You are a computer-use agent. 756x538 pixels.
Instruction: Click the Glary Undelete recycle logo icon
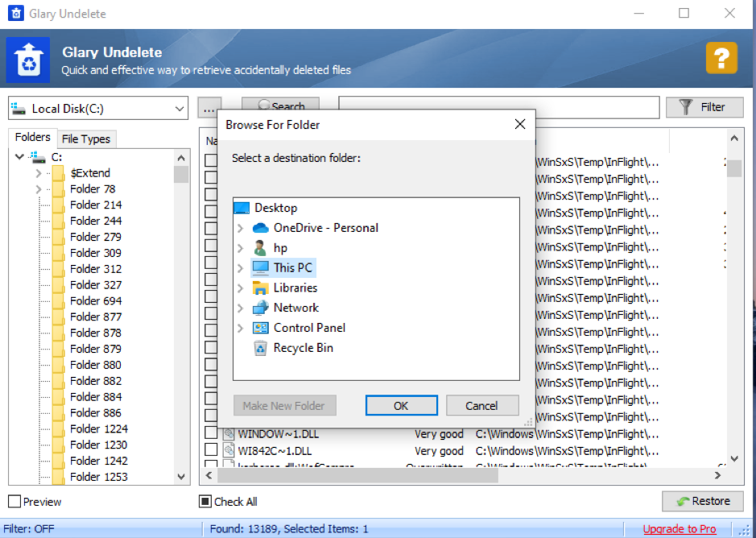pyautogui.click(x=28, y=60)
